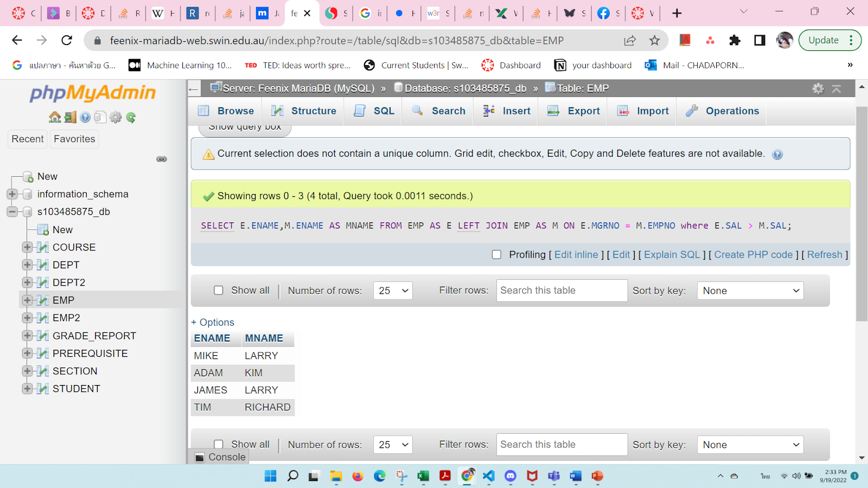The height and width of the screenshot is (488, 868).
Task: Open navigation panel settings gear
Action: coord(116,117)
